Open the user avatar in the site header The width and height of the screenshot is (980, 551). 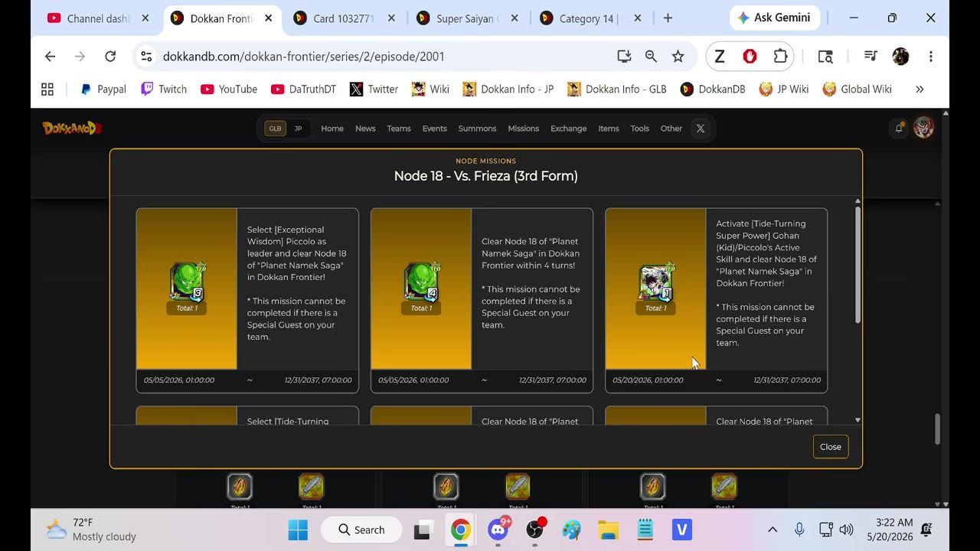[923, 128]
